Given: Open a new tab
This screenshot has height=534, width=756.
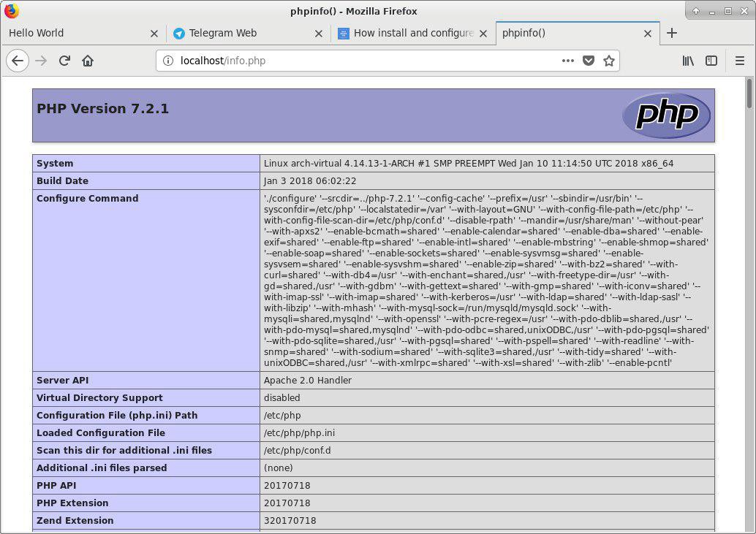Looking at the screenshot, I should coord(672,33).
